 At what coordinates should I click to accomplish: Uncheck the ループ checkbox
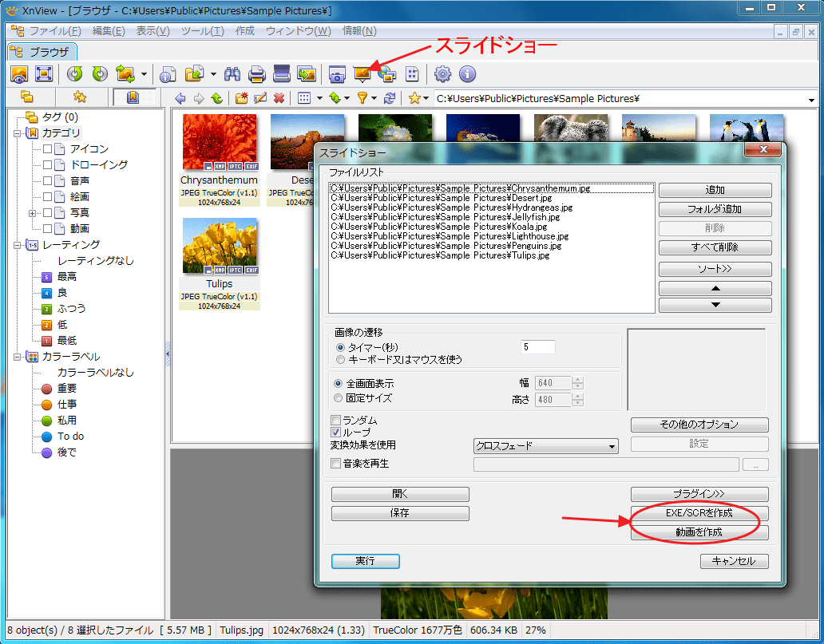coord(336,432)
